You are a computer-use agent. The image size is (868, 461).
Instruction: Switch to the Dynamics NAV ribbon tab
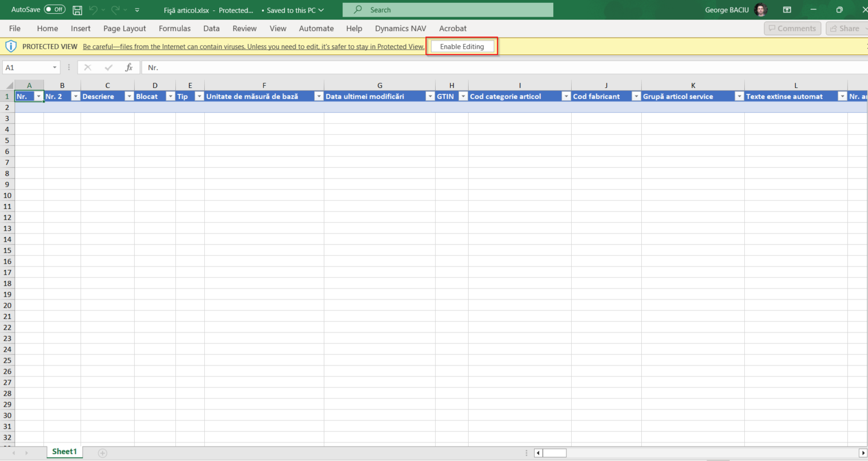400,28
